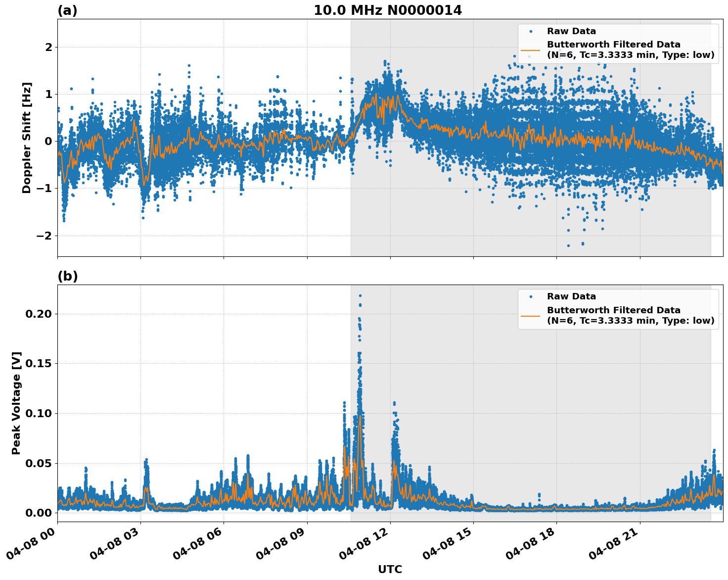
Task: Click the title 10.0 MHz N0000014
Action: coord(388,10)
